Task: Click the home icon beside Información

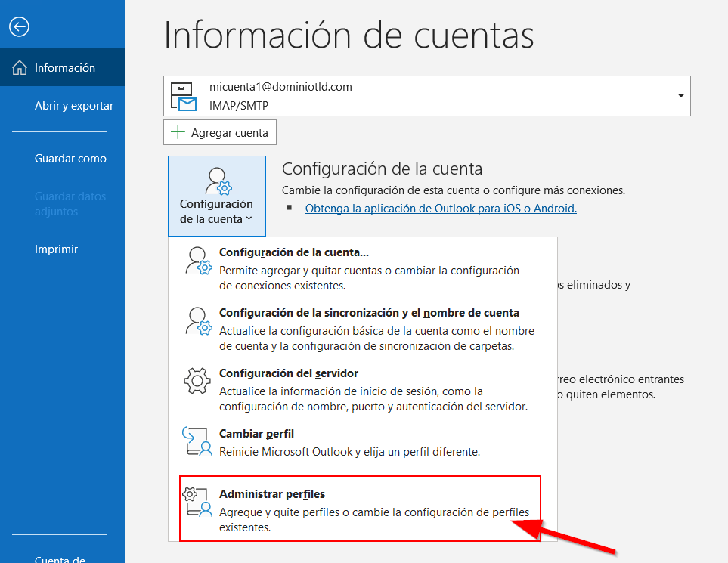Action: tap(20, 68)
